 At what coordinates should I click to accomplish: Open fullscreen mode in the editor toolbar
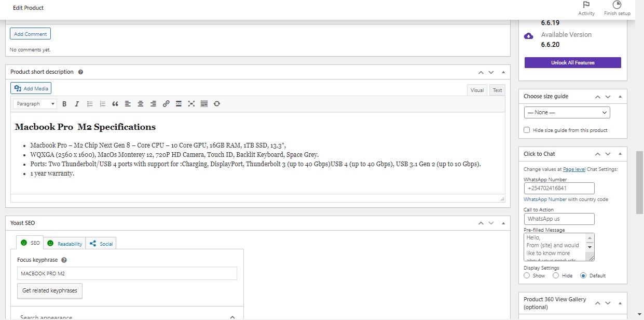[x=191, y=104]
